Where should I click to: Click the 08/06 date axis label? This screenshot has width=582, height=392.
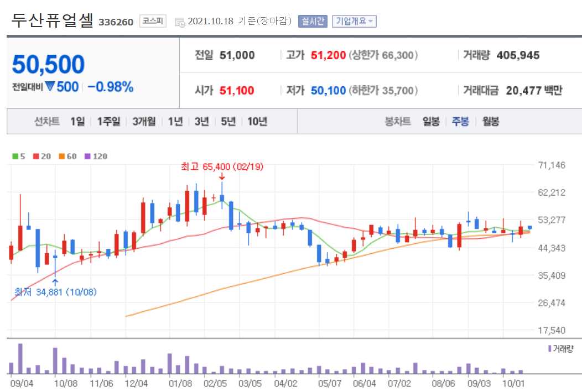[x=443, y=383]
